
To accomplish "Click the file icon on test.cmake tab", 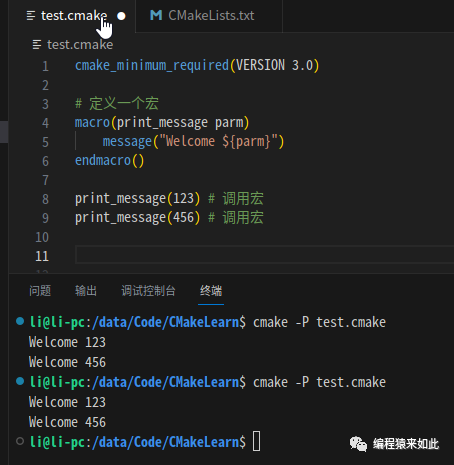I will coord(31,16).
